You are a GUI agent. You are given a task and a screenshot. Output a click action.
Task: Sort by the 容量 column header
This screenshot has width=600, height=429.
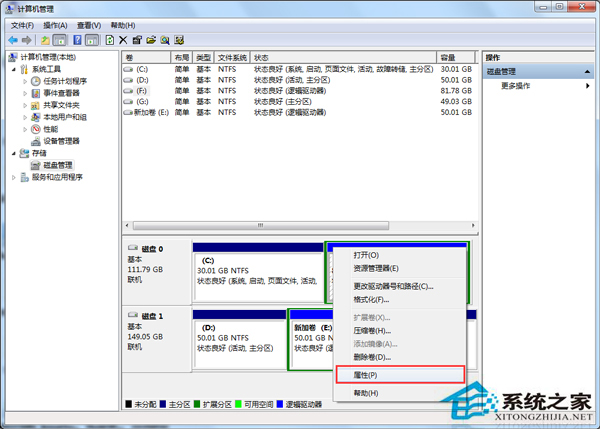(455, 58)
